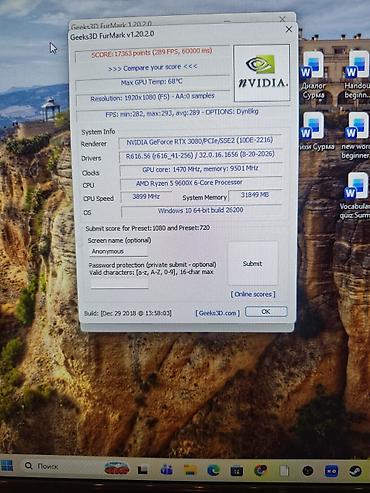
Task: Select the Handout beginn Word desktop file
Action: coord(358,75)
